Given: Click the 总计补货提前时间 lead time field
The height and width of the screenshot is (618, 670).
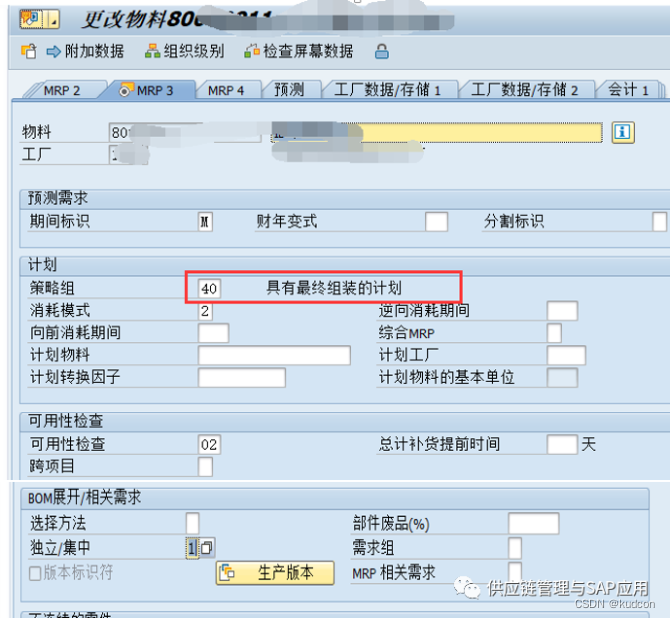Looking at the screenshot, I should pos(562,444).
